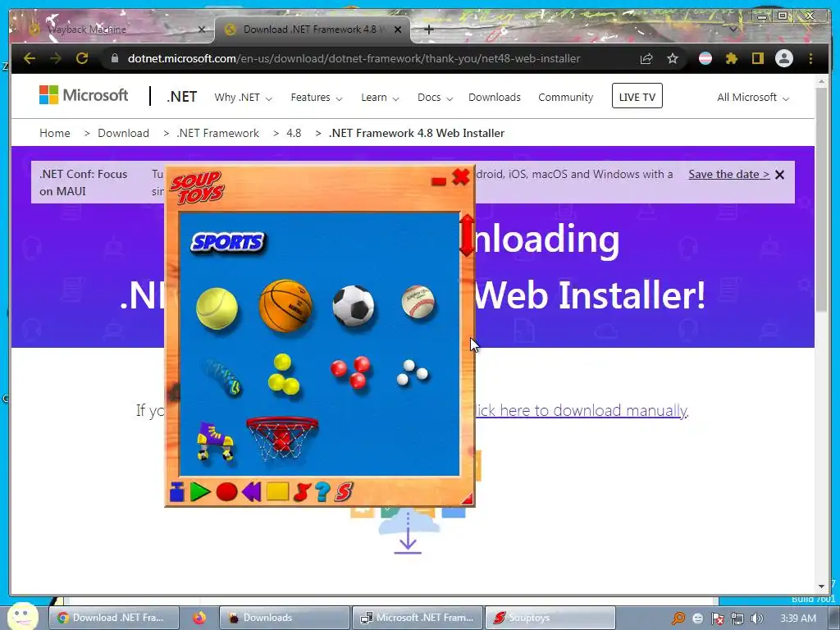Toggle Chrome side panel
The image size is (840, 630).
coord(757,58)
